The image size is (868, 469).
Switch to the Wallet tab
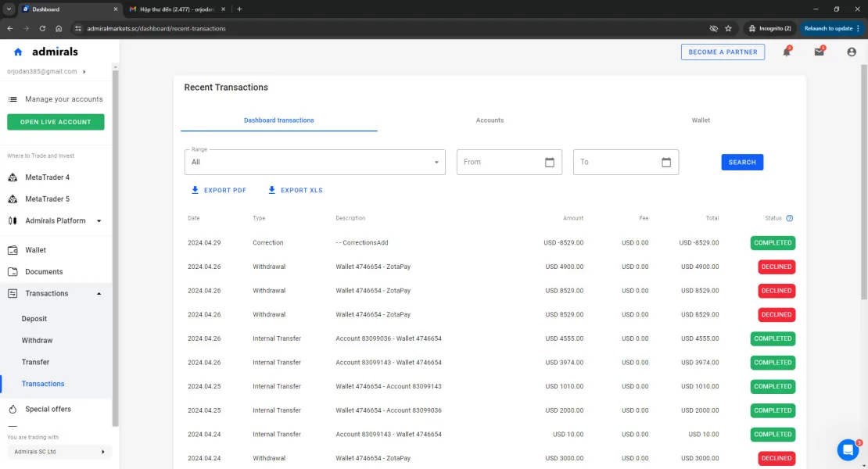tap(701, 120)
